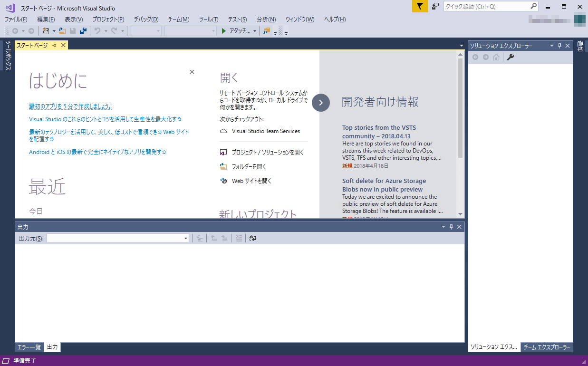
Task: Open the solution platforms combo box
Action: tap(191, 31)
